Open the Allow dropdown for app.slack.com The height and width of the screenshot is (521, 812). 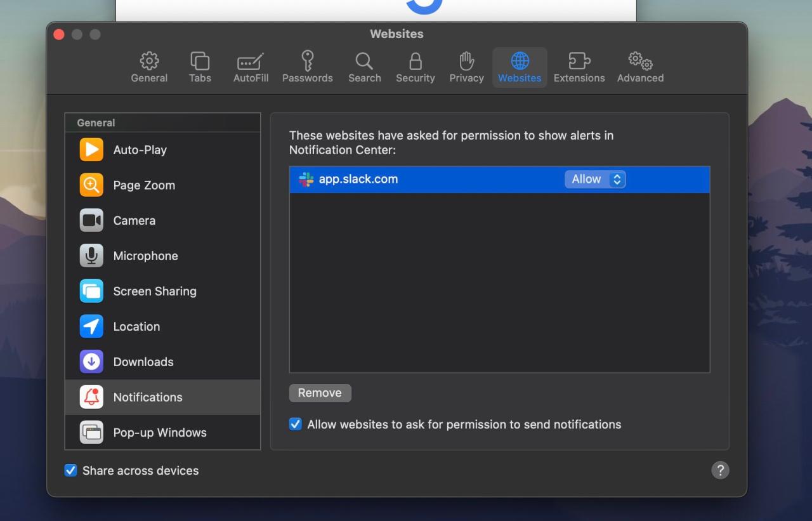[595, 180]
